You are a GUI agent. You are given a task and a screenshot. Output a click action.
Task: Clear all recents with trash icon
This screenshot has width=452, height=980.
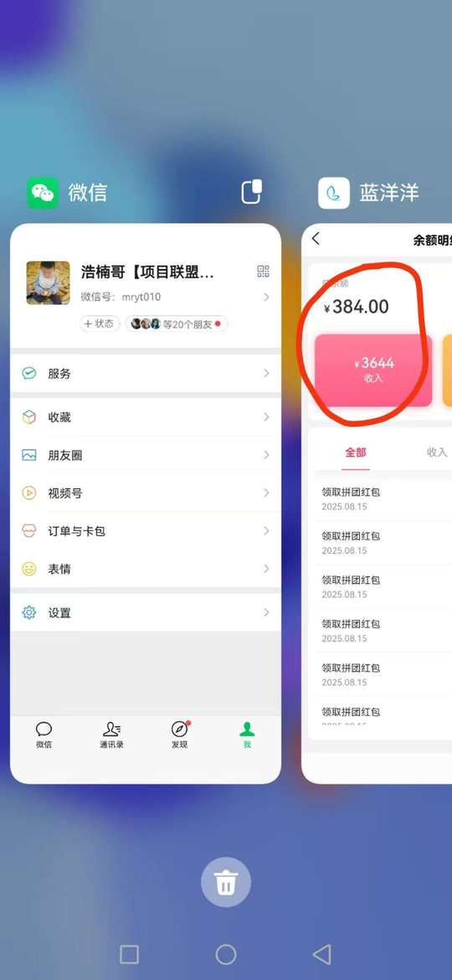[225, 882]
